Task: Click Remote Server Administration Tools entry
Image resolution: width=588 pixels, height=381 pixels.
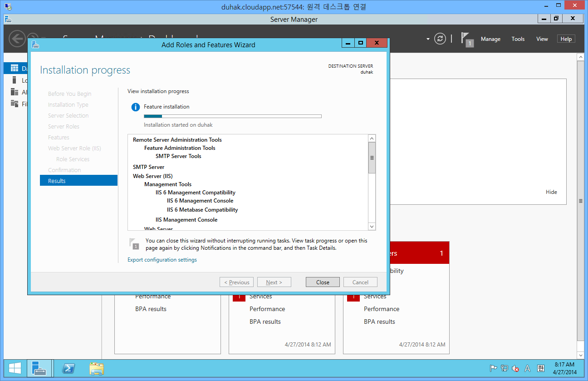Action: point(177,140)
